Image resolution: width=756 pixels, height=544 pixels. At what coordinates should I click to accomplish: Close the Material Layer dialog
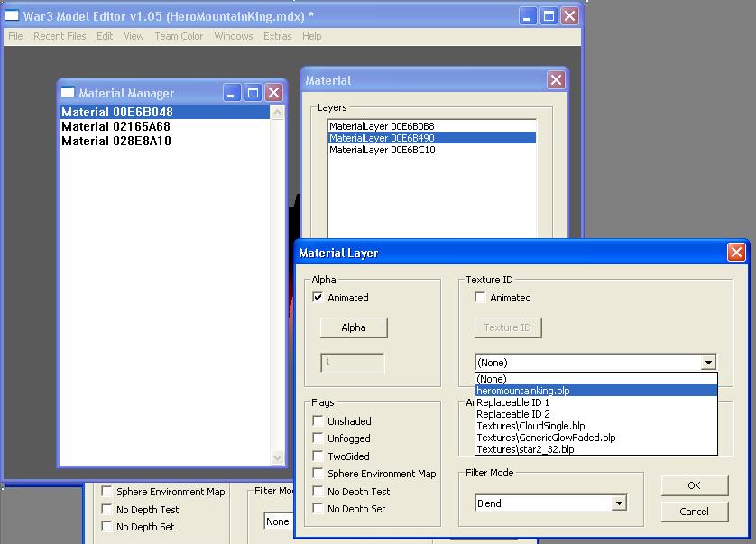736,253
